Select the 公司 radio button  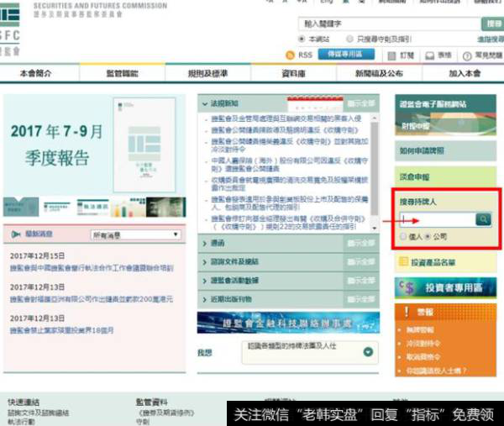click(428, 236)
